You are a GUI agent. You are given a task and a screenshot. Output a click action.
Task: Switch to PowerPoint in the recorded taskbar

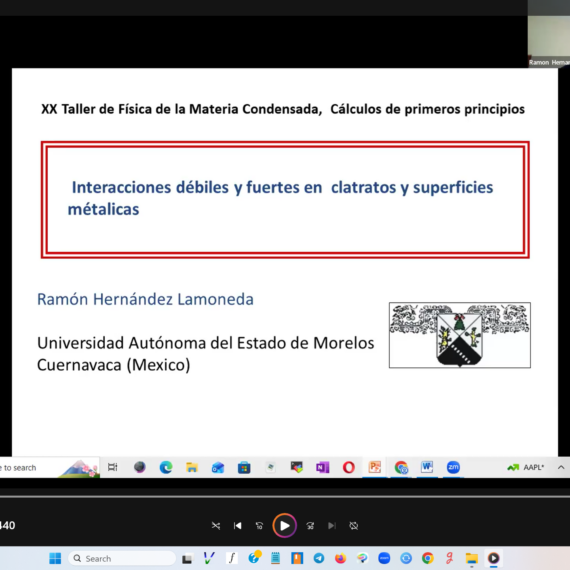[x=375, y=467]
